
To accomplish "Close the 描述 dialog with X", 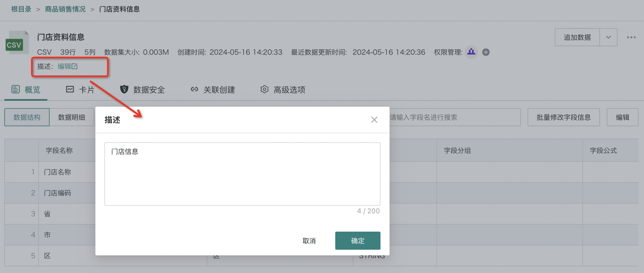I will [x=374, y=120].
